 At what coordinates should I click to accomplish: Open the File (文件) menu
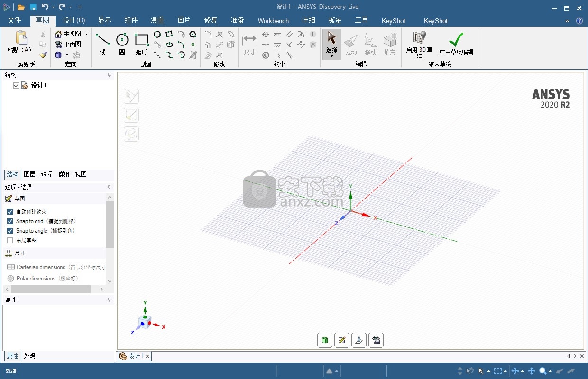pyautogui.click(x=15, y=20)
